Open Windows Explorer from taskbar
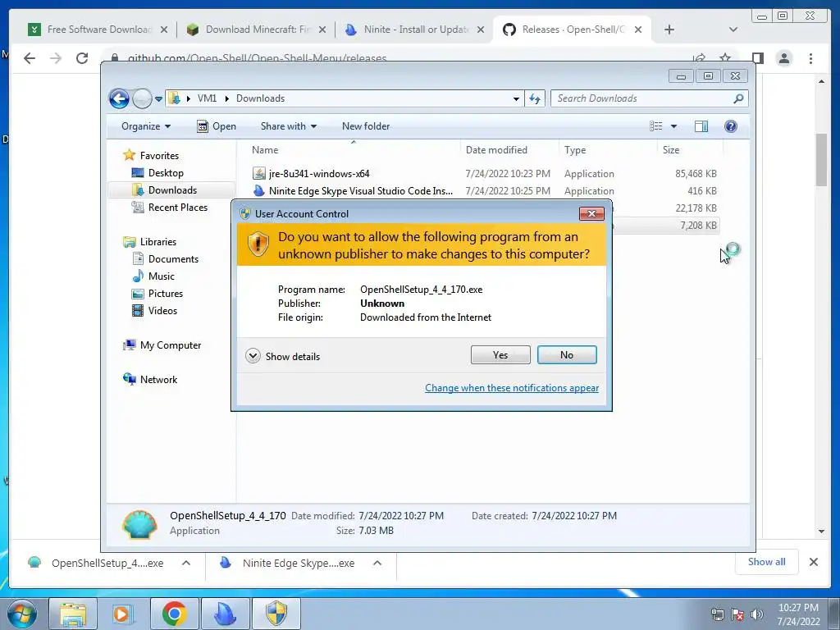 (73, 614)
